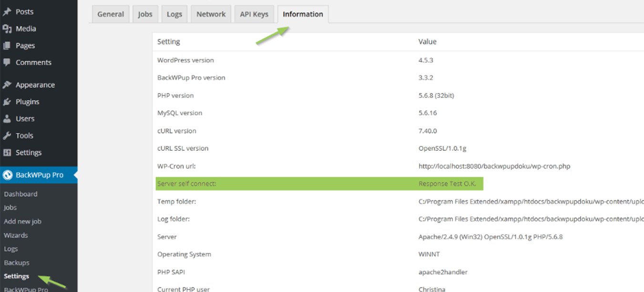Click the Setting column header
Image resolution: width=644 pixels, height=292 pixels.
(169, 42)
